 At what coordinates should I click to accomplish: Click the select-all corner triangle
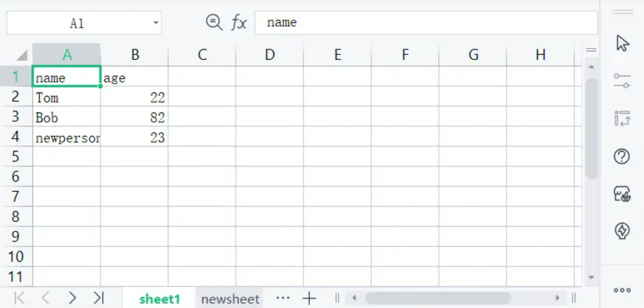pyautogui.click(x=22, y=55)
